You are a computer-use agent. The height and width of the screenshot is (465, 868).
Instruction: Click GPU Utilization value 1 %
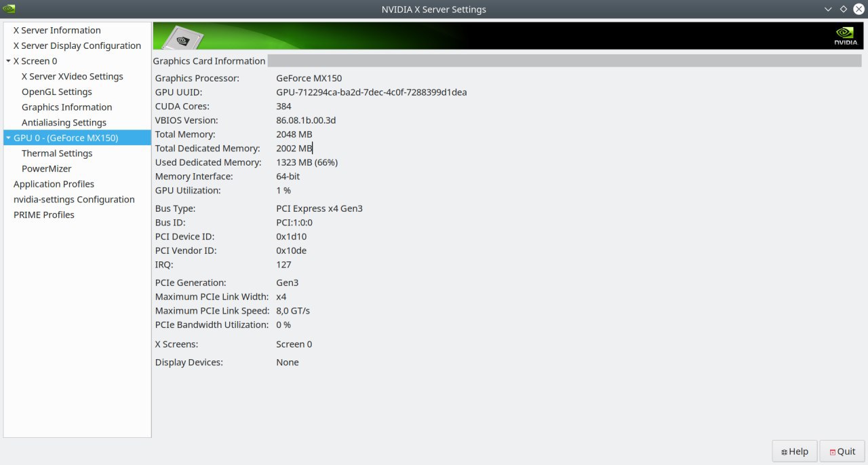pyautogui.click(x=283, y=191)
